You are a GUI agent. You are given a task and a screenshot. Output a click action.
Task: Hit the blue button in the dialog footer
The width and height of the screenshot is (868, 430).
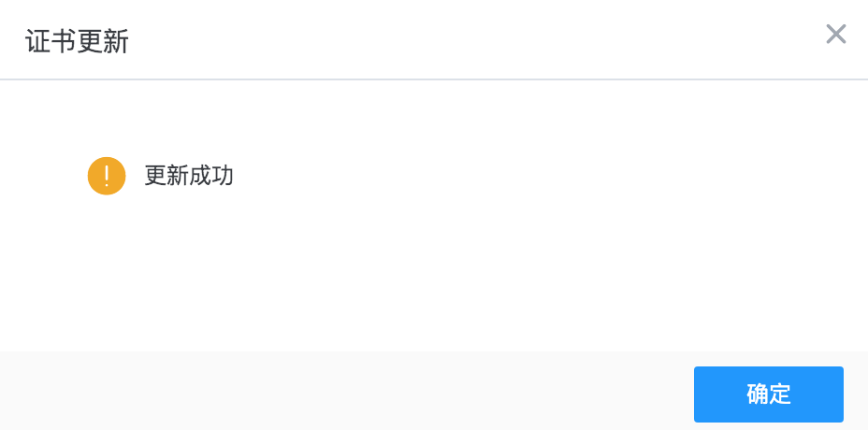point(768,394)
